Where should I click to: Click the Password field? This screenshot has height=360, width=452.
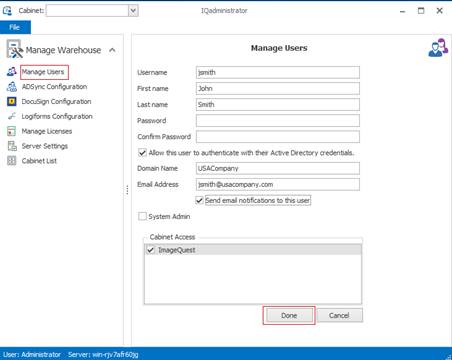278,120
